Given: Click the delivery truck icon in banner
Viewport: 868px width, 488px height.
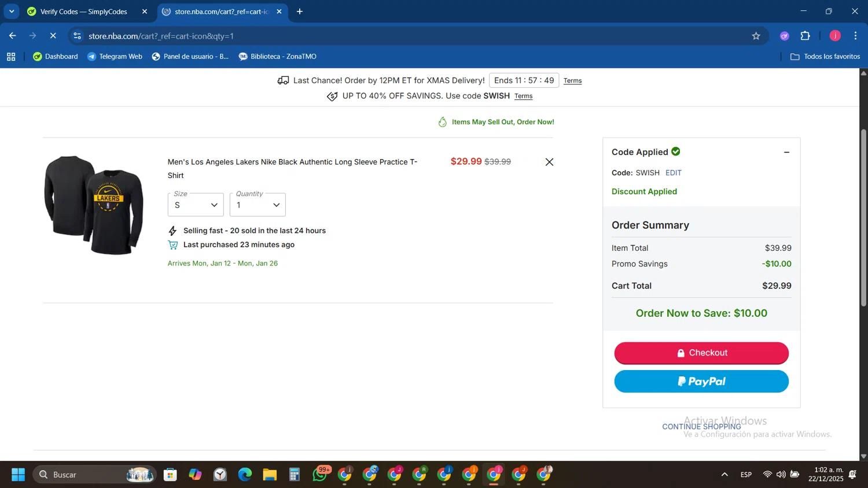Looking at the screenshot, I should 283,80.
